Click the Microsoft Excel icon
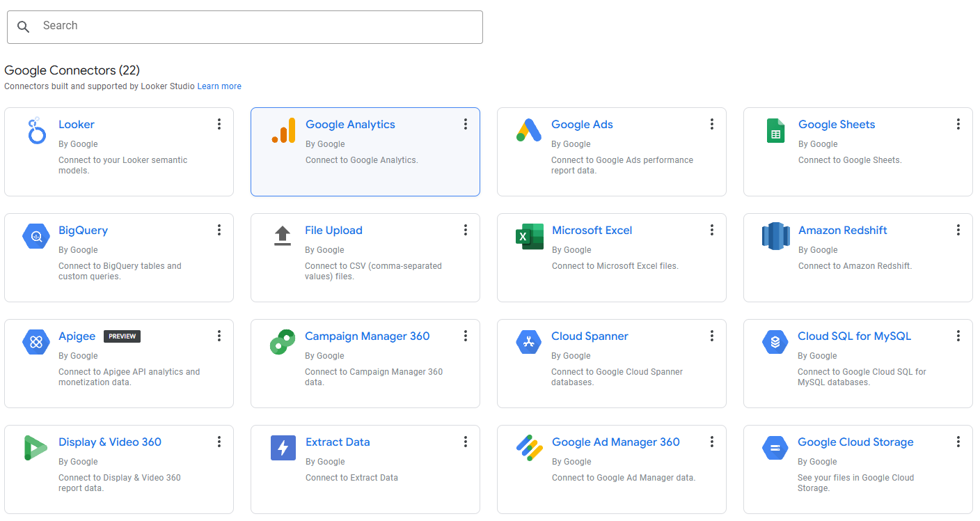 point(530,236)
